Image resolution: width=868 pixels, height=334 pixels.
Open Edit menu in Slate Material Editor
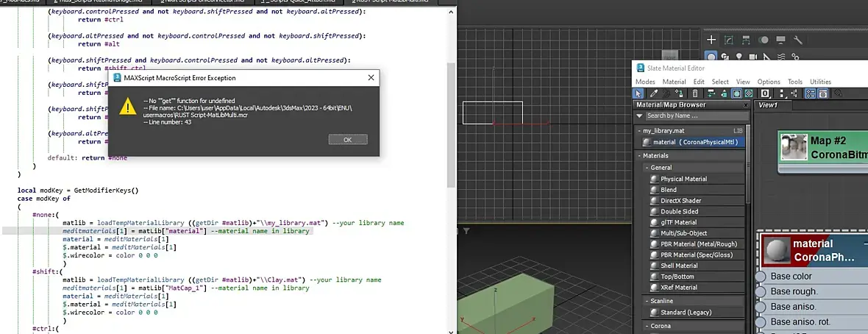pos(699,82)
